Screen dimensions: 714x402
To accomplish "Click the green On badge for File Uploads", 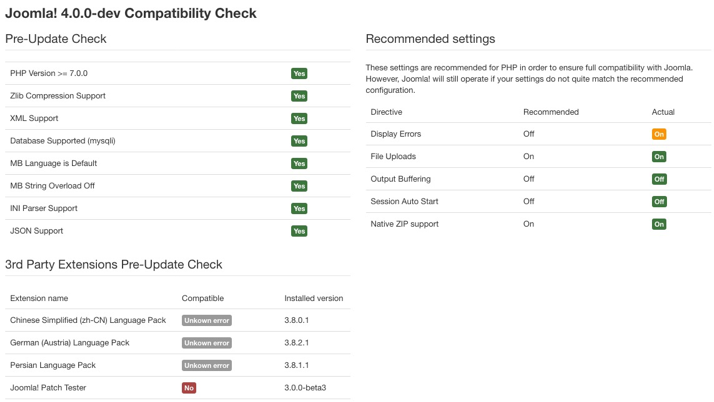I will click(x=659, y=157).
